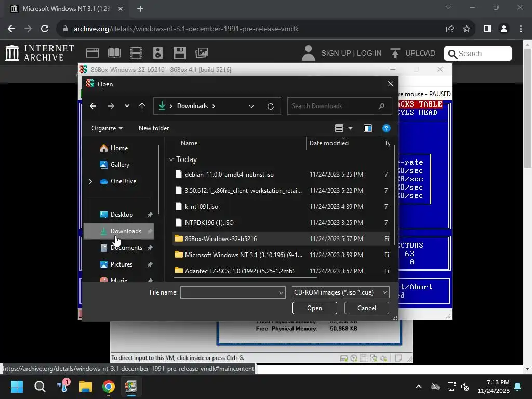Close the Open dialog
Image resolution: width=532 pixels, height=399 pixels.
pyautogui.click(x=391, y=84)
